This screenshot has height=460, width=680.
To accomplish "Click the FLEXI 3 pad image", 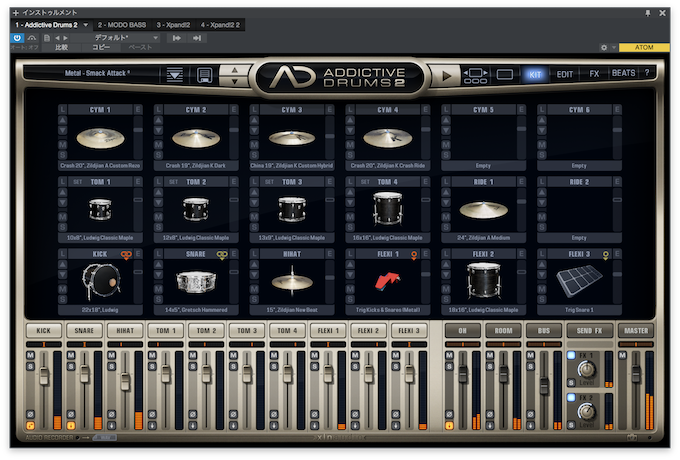I will click(x=579, y=281).
